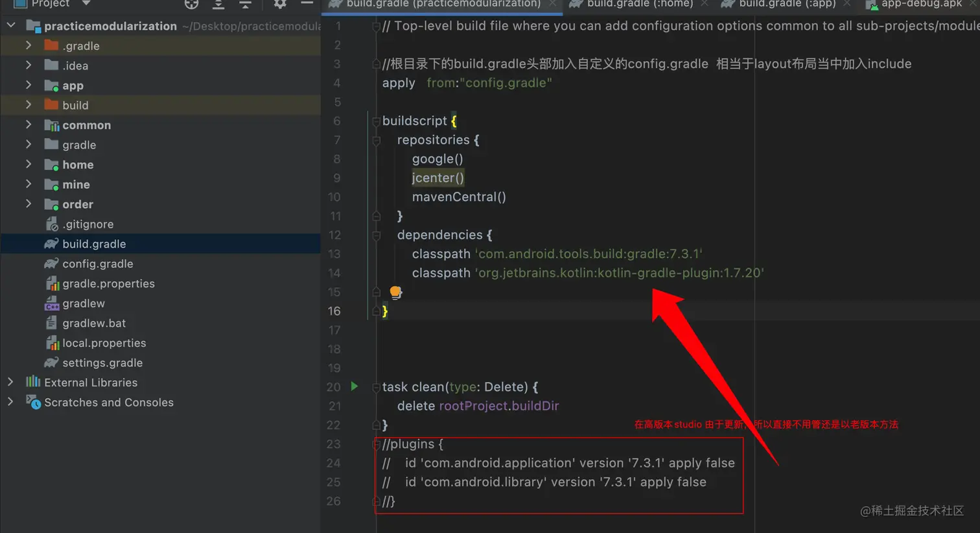Click the app module folder icon
The image size is (980, 533).
click(x=52, y=86)
